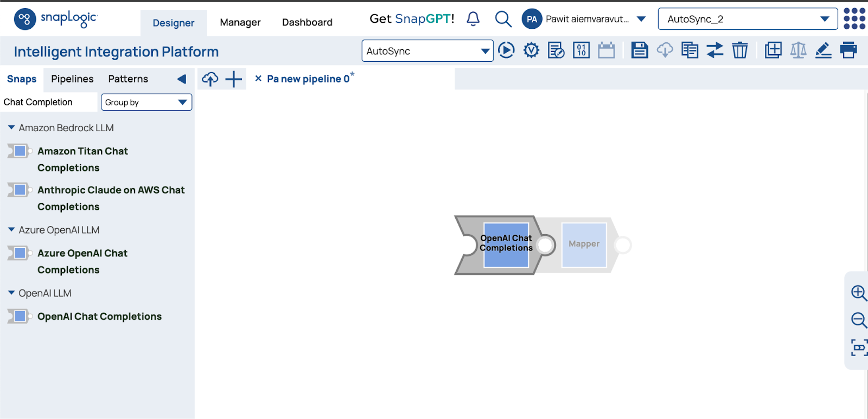Screen dimensions: 868x419
Task: Hide the left sidebar with arrow
Action: [x=182, y=79]
